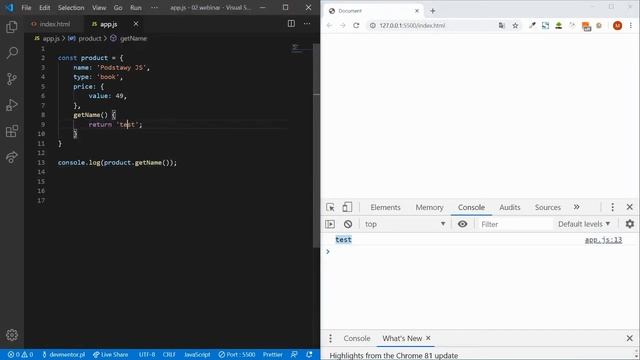The height and width of the screenshot is (360, 640).
Task: Bookmark this page with the star
Action: [x=516, y=25]
